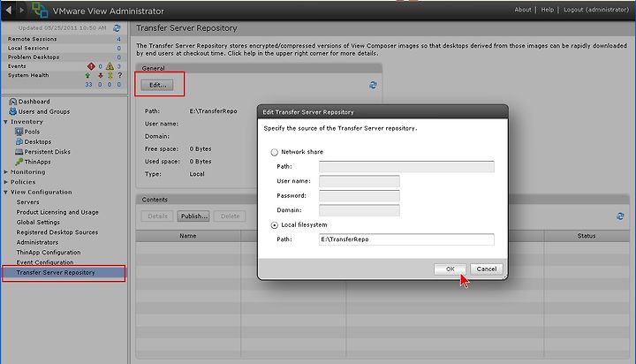Viewport: 636px width, 364px height.
Task: Click the system health count 33
Action: [88, 85]
